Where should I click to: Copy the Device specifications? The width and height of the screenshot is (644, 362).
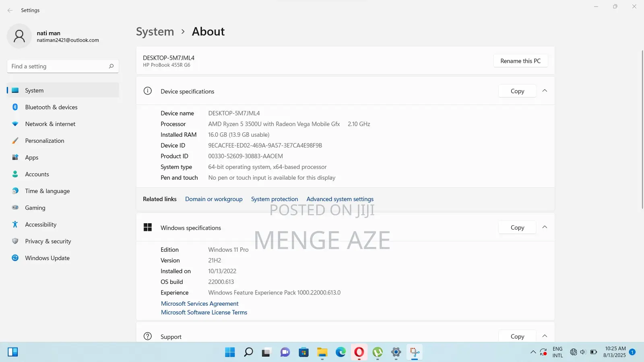point(517,91)
